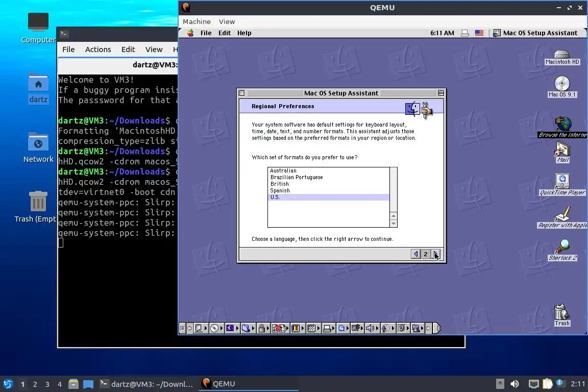Click the control strip left scroll arrow
This screenshot has height=392, width=588.
[189, 328]
